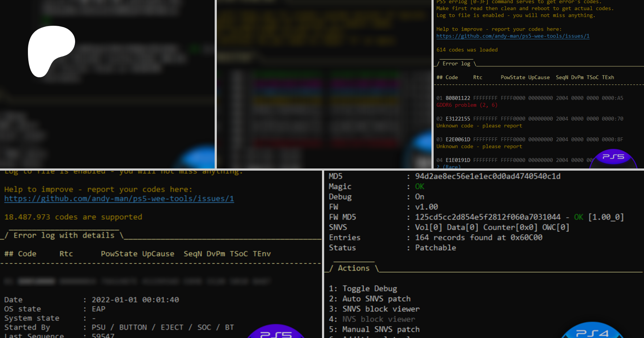The width and height of the screenshot is (644, 338).
Task: Switch to the 'Error log' tab
Action: [x=456, y=64]
